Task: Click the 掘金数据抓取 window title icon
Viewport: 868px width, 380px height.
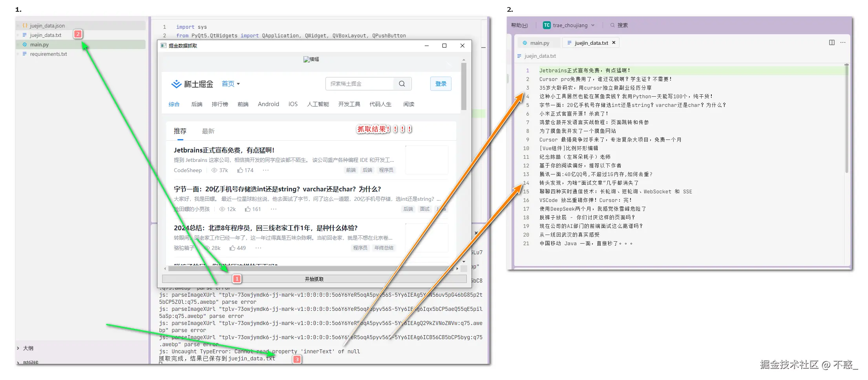Action: click(x=164, y=46)
